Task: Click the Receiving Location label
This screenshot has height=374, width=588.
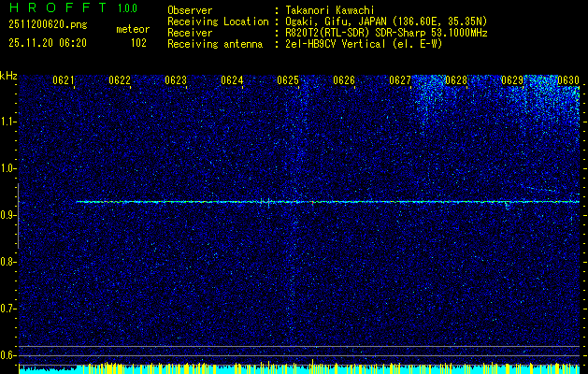Action: coord(218,22)
